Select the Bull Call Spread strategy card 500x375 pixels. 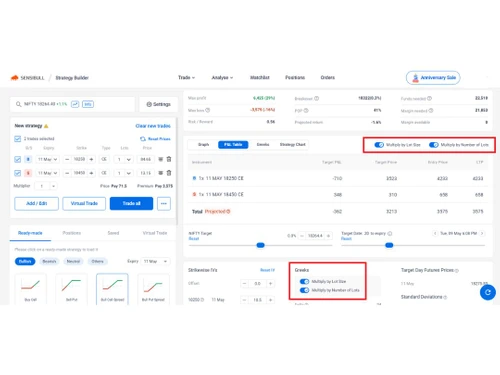click(x=112, y=289)
